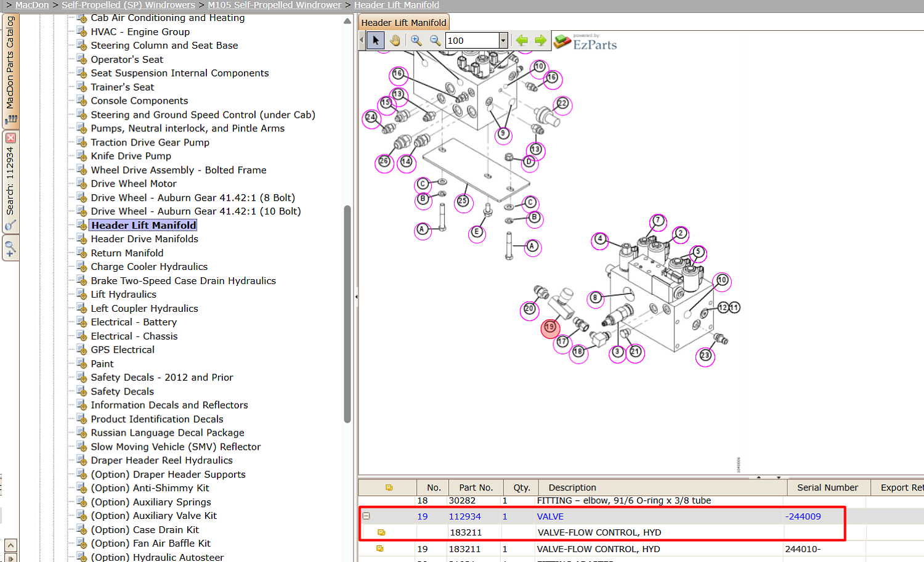Click callout E on the diagram
Screen dimensions: 924x562
pos(476,232)
